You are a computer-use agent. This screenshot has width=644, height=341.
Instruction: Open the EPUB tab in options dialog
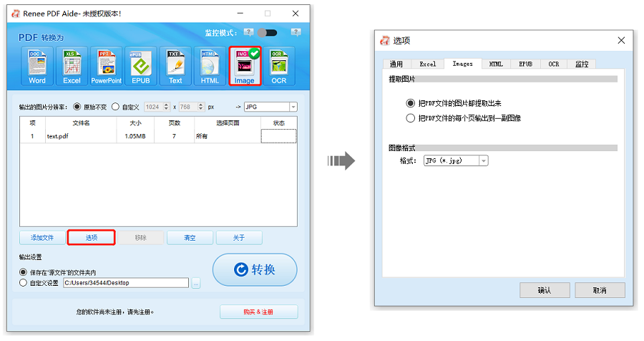click(x=526, y=64)
